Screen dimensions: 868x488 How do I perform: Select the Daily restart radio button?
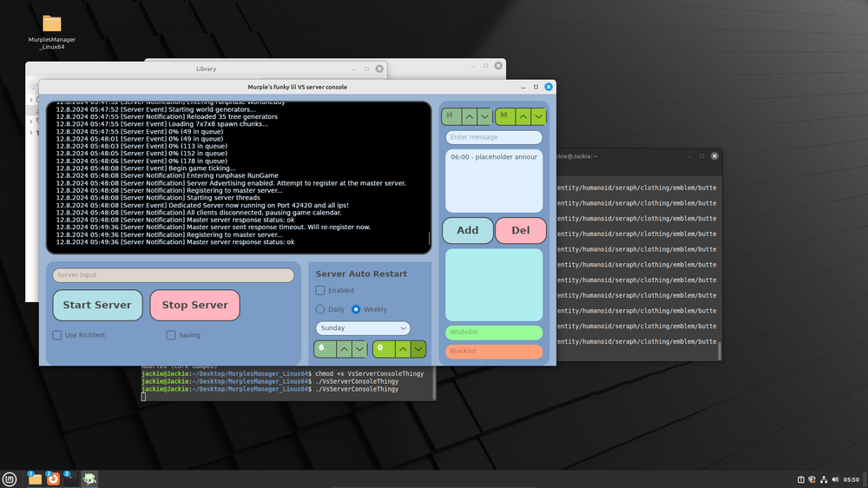tap(320, 309)
